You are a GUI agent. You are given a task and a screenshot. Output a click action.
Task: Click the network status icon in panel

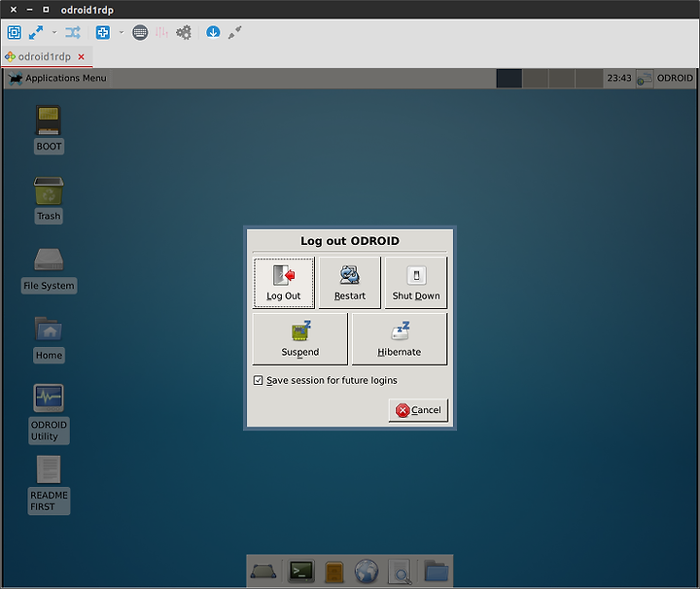coord(645,79)
